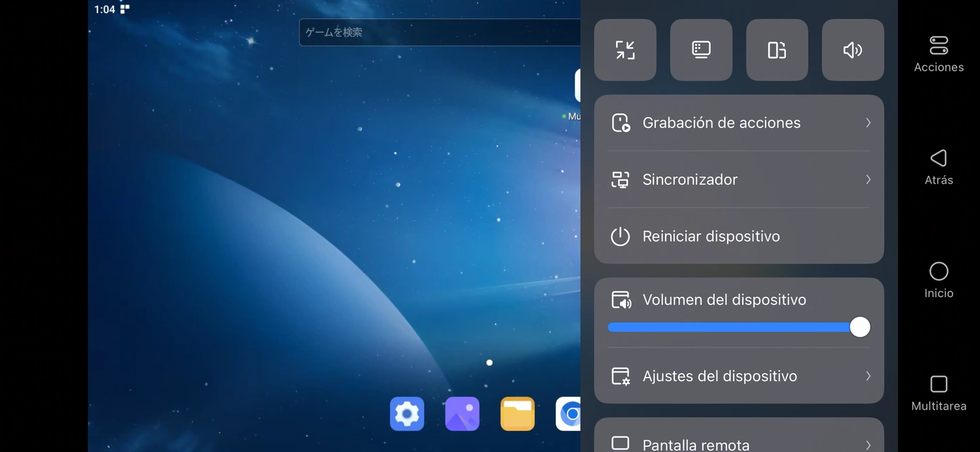Screen dimensions: 980x452
Task: Tap the keyboard display icon button
Action: click(x=701, y=50)
